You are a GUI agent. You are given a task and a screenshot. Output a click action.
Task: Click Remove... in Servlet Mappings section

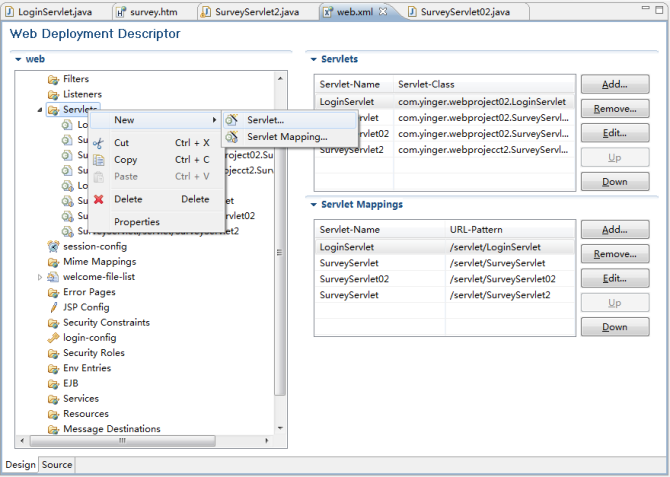click(615, 254)
